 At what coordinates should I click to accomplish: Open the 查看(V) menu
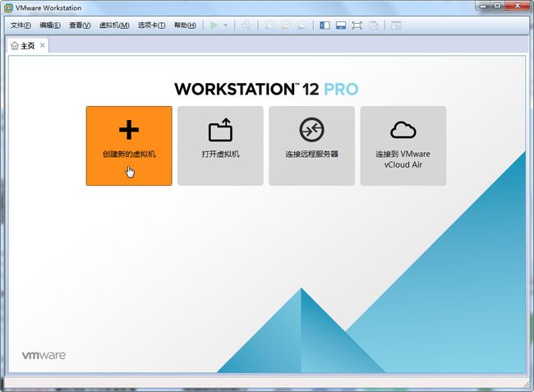tap(80, 25)
